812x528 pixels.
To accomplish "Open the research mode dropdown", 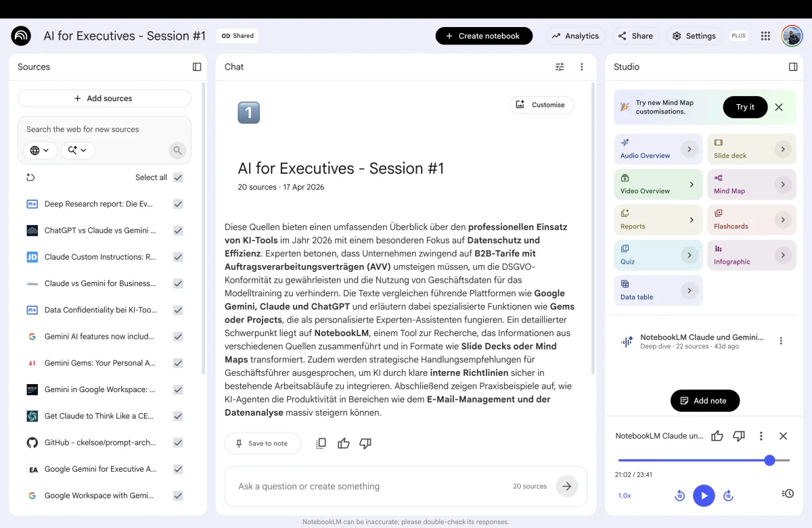I will tap(77, 150).
